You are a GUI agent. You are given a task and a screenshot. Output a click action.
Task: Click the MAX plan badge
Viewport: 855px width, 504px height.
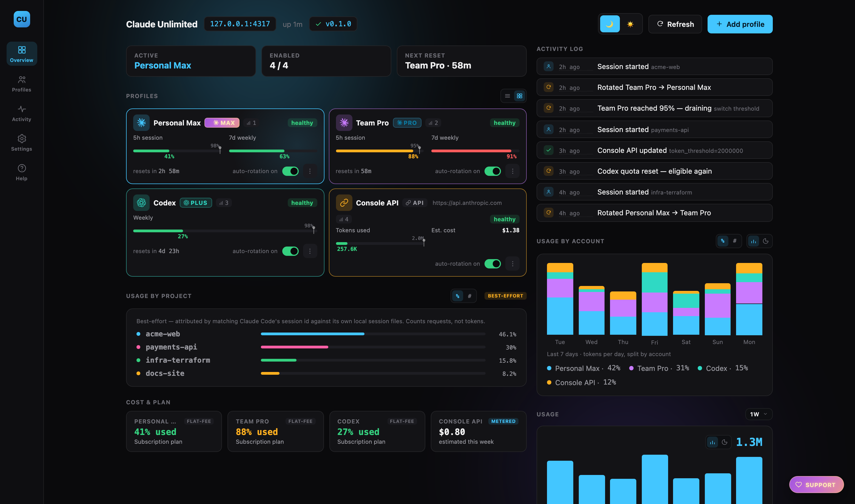click(222, 123)
